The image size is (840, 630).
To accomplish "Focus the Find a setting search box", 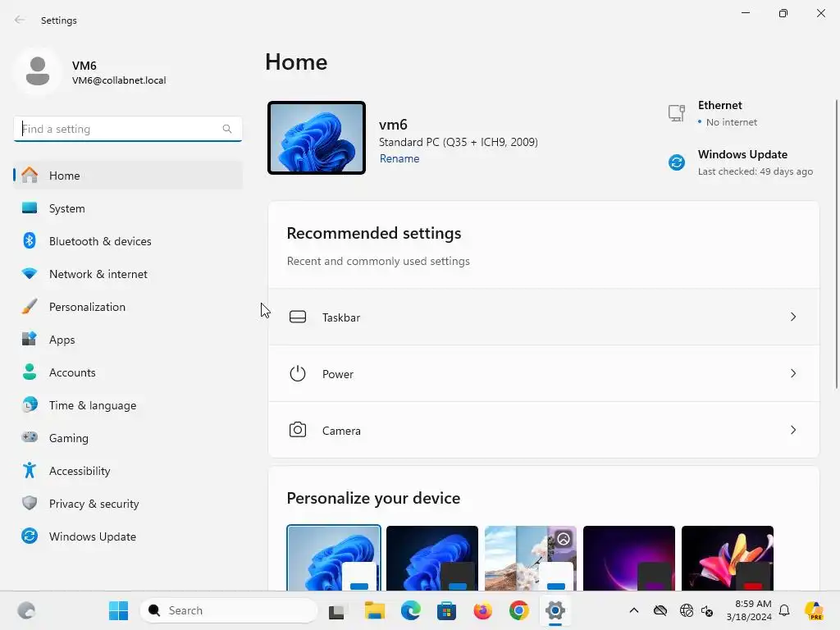I will (x=127, y=129).
